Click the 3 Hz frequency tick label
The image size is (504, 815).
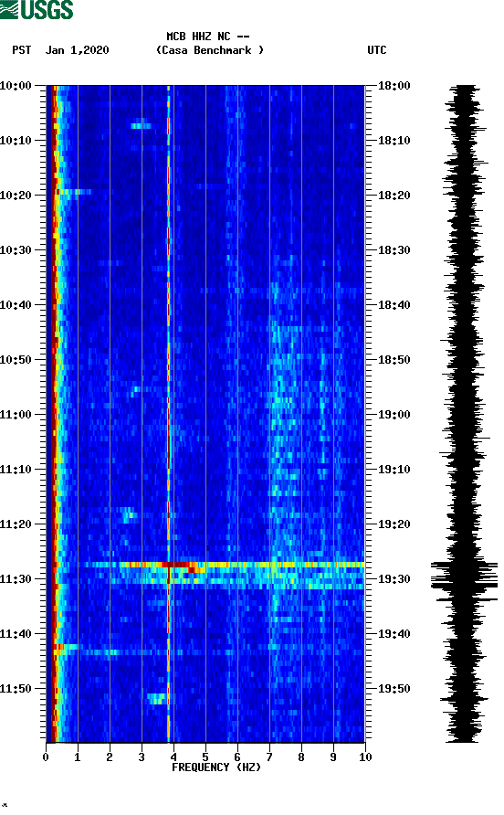pyautogui.click(x=142, y=757)
